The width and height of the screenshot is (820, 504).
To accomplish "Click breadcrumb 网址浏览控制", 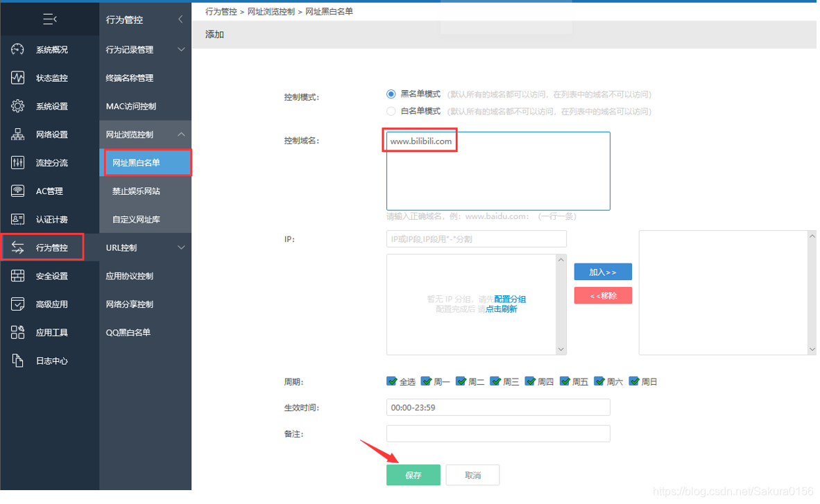I will [271, 12].
